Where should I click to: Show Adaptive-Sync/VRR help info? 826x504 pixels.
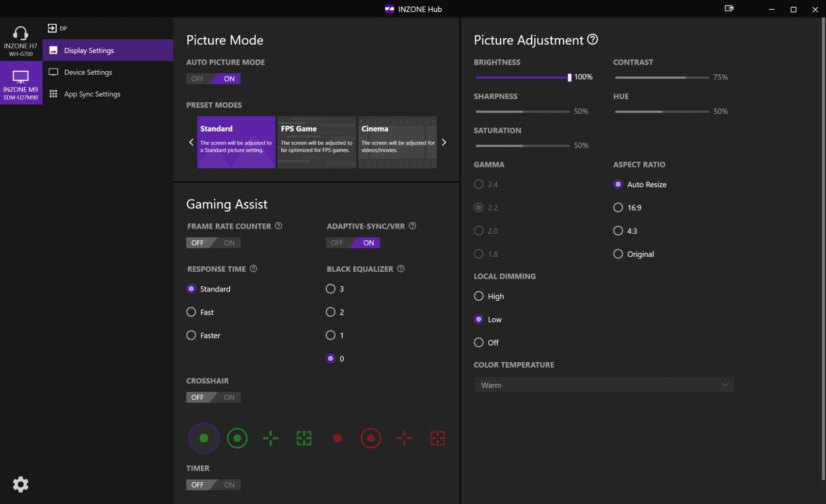pos(412,226)
